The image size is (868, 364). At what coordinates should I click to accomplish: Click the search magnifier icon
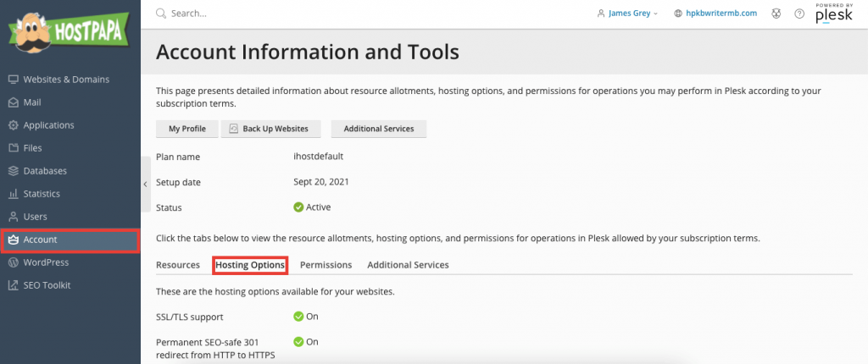(161, 14)
